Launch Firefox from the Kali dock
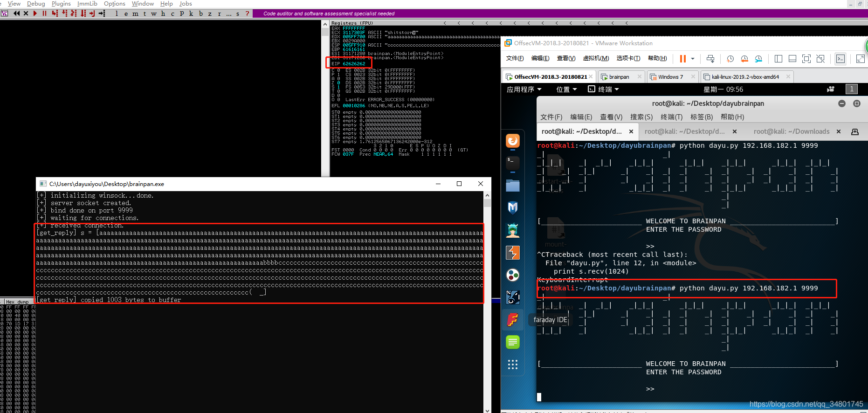This screenshot has height=413, width=868. (x=513, y=140)
